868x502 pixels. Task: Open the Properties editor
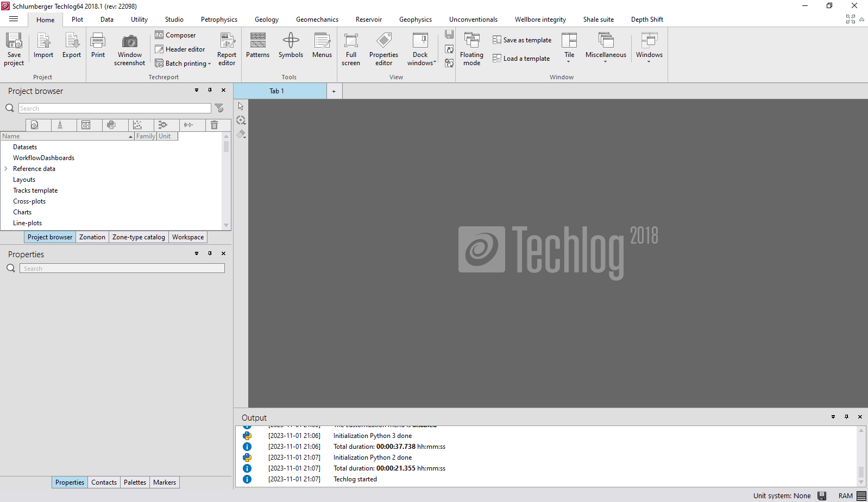384,49
